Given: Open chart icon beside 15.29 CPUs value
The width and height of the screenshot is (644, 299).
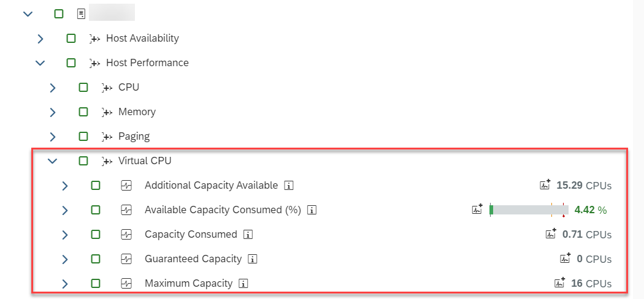Looking at the screenshot, I should (x=545, y=184).
